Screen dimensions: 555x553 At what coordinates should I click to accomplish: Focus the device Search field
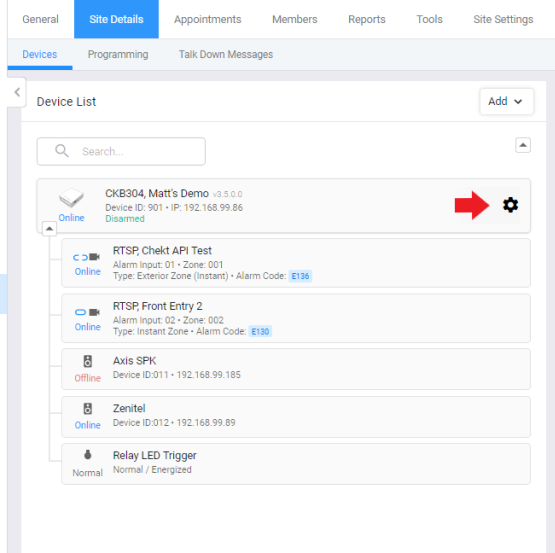(x=121, y=152)
